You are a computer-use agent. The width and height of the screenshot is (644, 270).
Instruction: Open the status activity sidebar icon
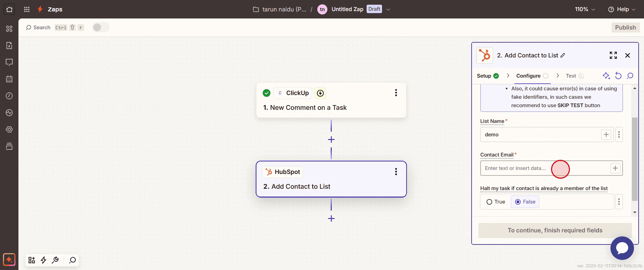[9, 113]
